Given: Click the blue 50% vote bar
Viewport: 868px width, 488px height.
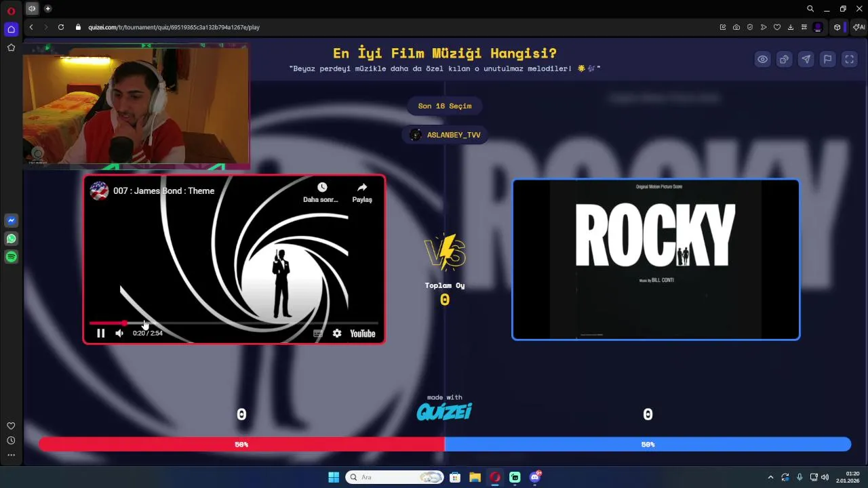Looking at the screenshot, I should [x=648, y=445].
